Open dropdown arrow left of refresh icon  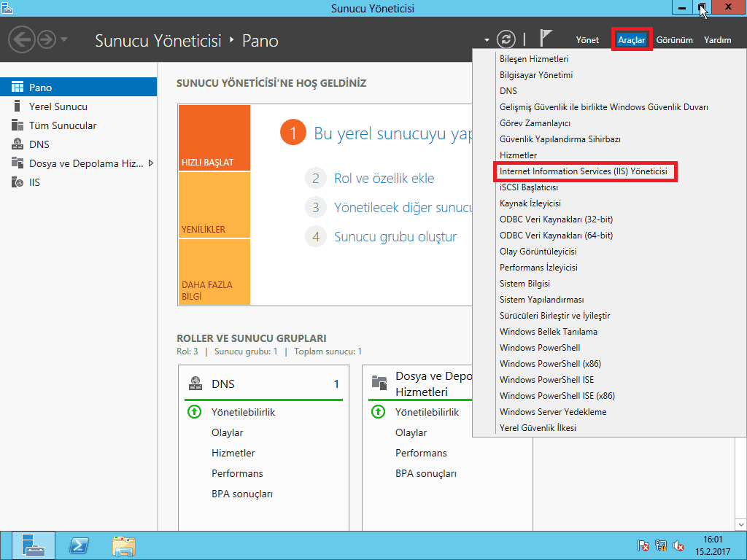(487, 40)
